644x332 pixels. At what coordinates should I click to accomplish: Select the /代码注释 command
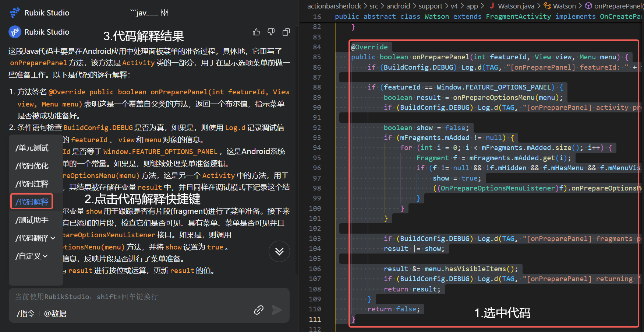tap(32, 184)
